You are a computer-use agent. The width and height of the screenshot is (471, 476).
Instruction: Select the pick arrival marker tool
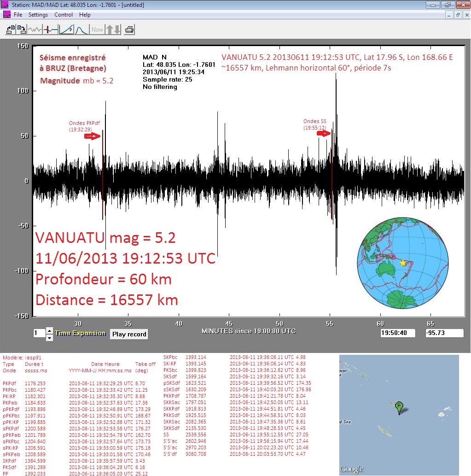[x=51, y=30]
